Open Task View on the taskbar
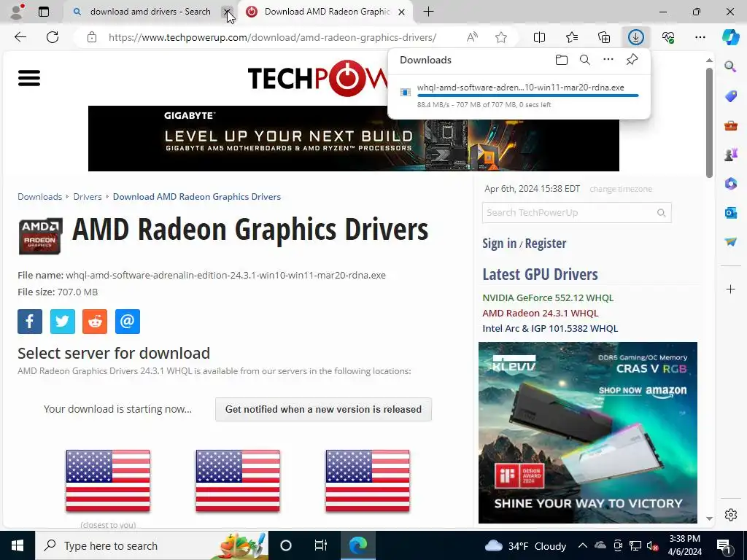The image size is (747, 560). [321, 545]
